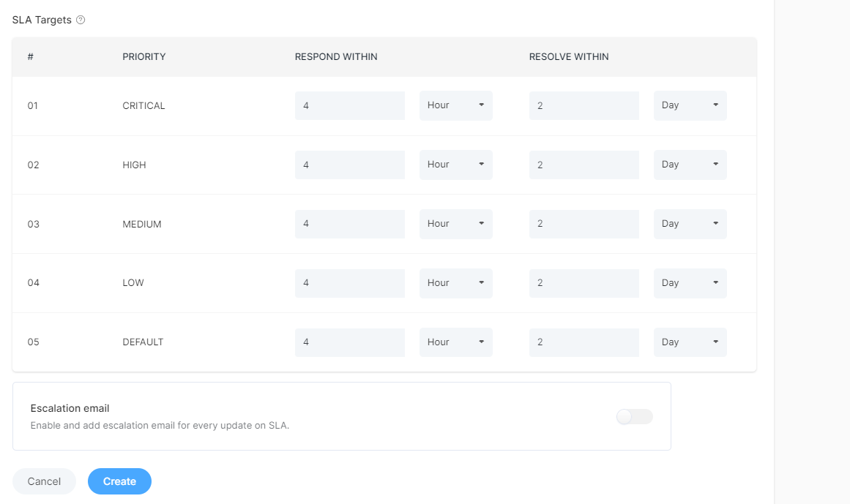Image resolution: width=850 pixels, height=504 pixels.
Task: Click the LOW priority label
Action: [x=133, y=282]
